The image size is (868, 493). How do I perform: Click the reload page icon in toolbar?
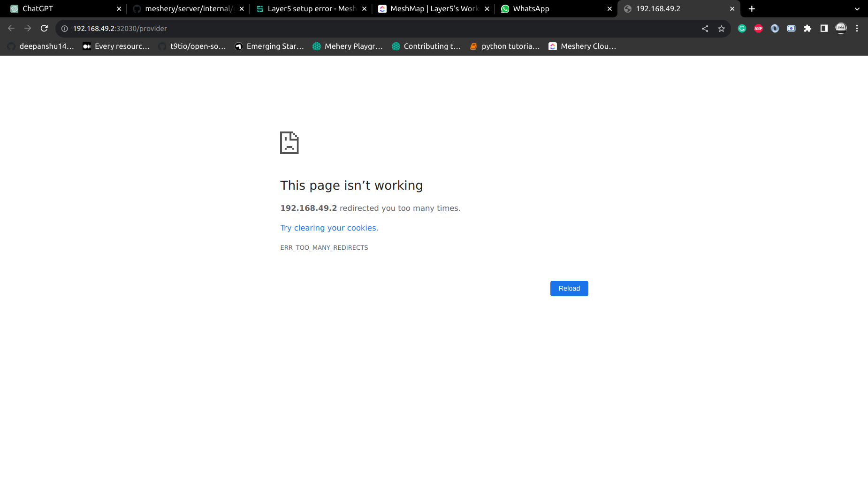44,28
